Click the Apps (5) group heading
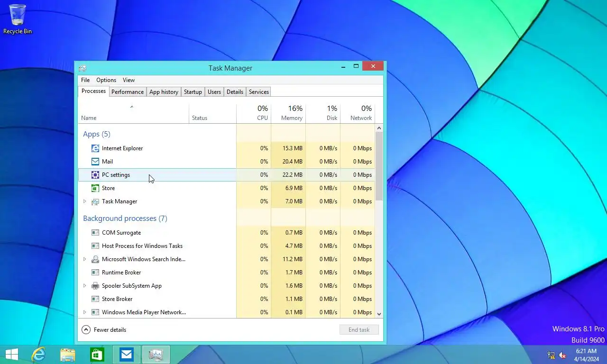The height and width of the screenshot is (364, 607). coord(97,134)
